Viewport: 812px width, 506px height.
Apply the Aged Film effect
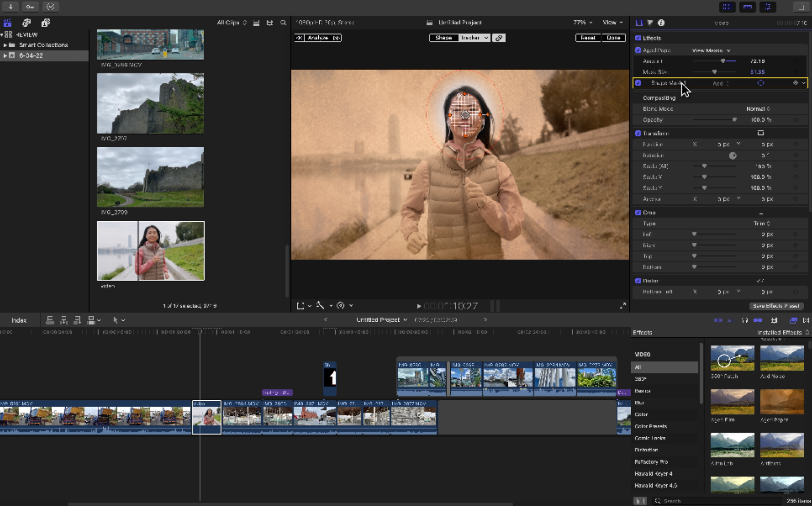point(733,402)
